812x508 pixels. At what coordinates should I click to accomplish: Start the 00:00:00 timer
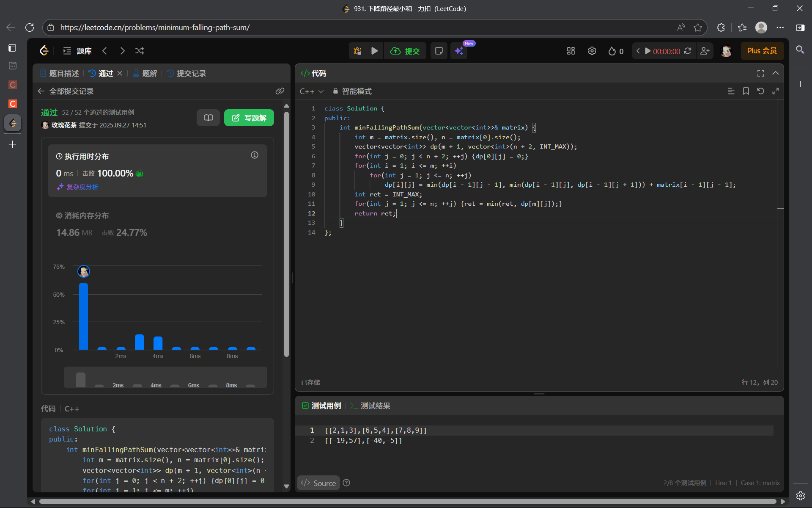pos(647,51)
